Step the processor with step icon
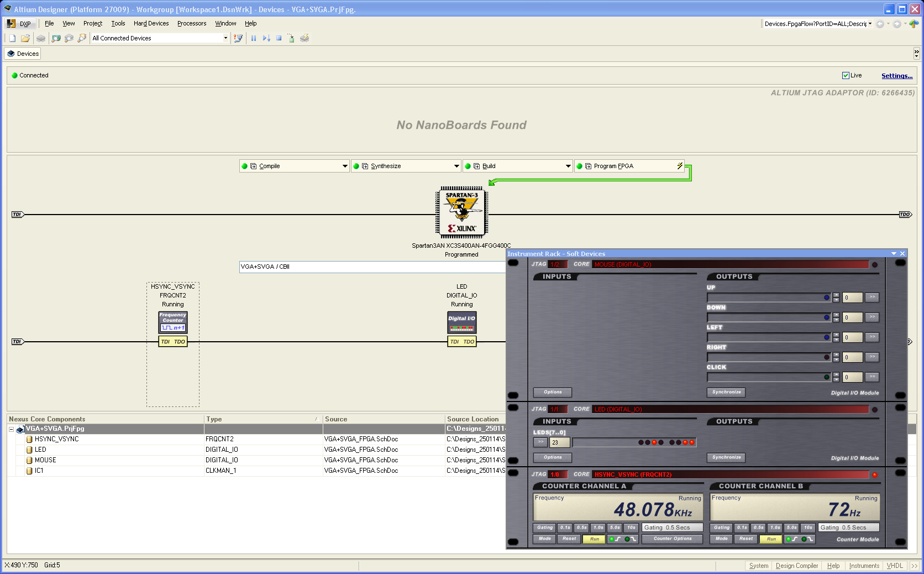 (266, 38)
